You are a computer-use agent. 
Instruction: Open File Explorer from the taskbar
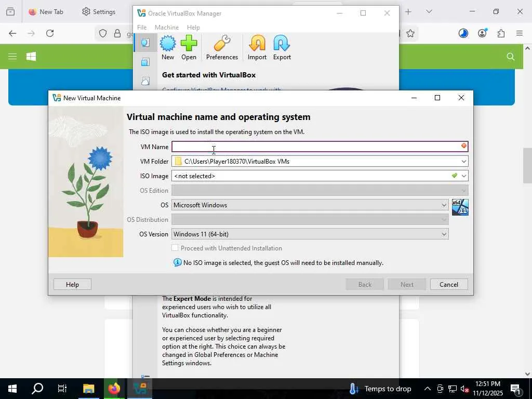pyautogui.click(x=88, y=389)
